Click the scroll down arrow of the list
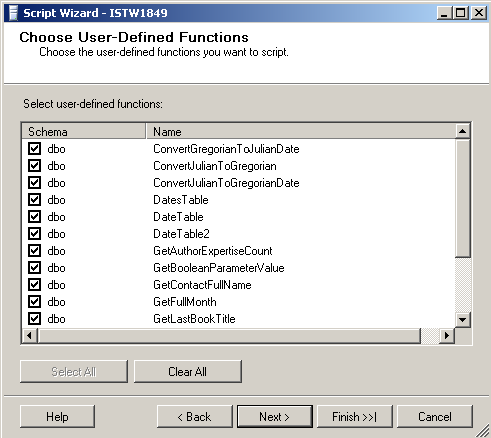This screenshot has height=438, width=491. pyautogui.click(x=463, y=320)
